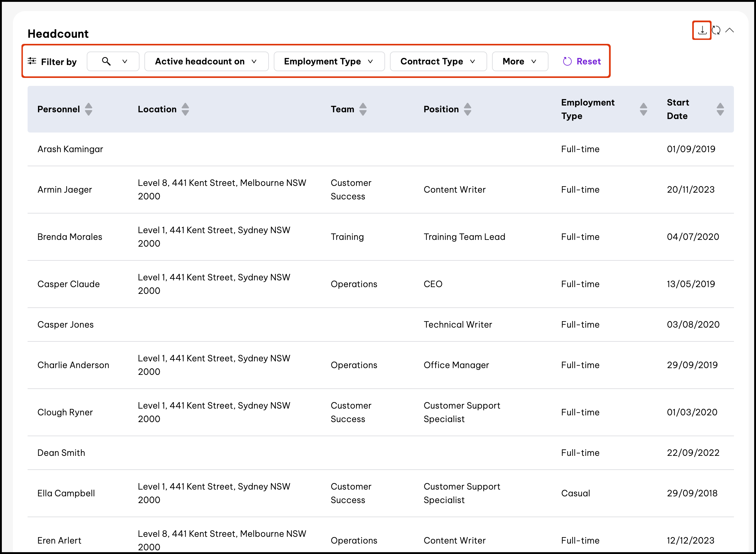Click Clough Ryner's Customer Support Specialist cell

pos(462,413)
